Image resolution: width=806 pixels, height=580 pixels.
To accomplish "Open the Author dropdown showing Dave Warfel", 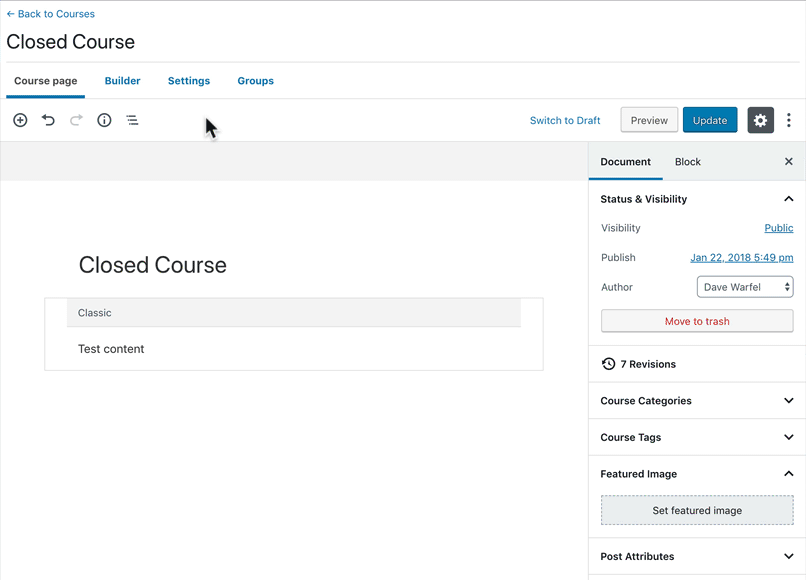I will tap(744, 287).
